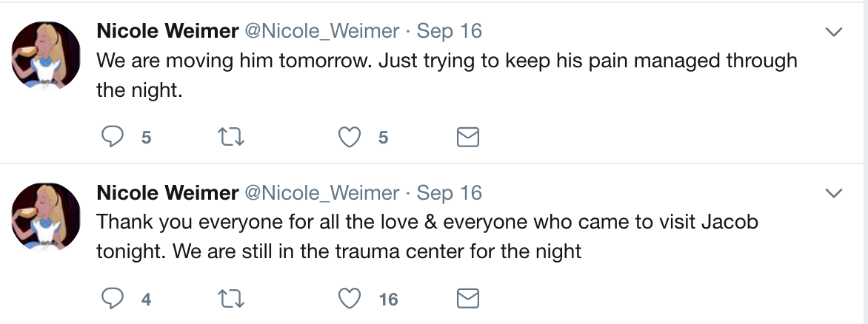Expand the chevron menu on "Thank you everyone" tweet

tap(834, 194)
